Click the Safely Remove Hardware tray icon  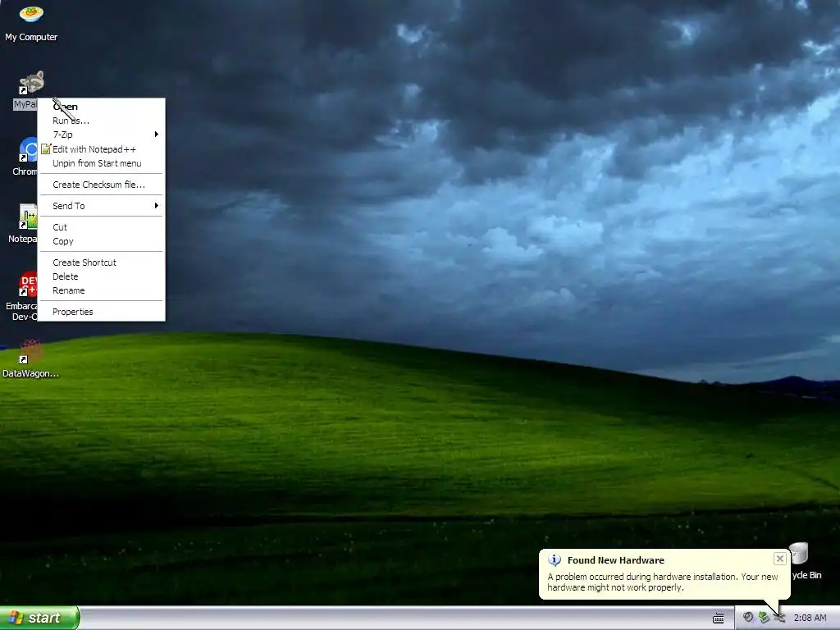(x=764, y=618)
